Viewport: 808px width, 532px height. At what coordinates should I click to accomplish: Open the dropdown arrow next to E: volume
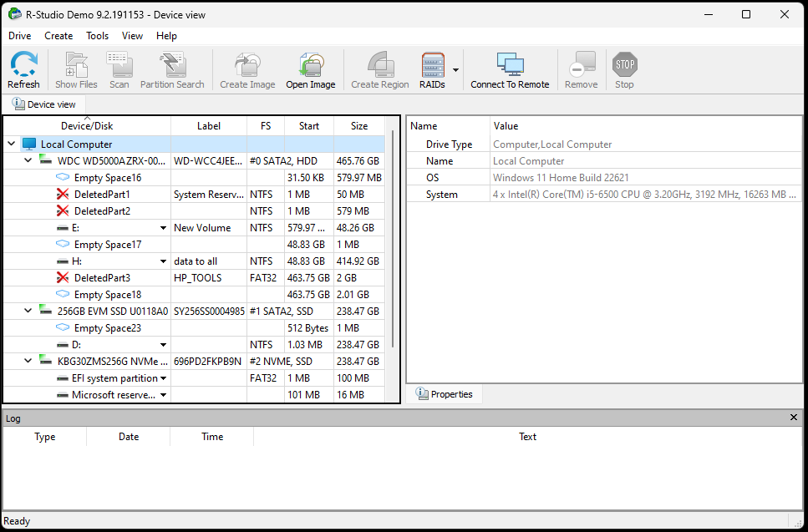point(164,228)
